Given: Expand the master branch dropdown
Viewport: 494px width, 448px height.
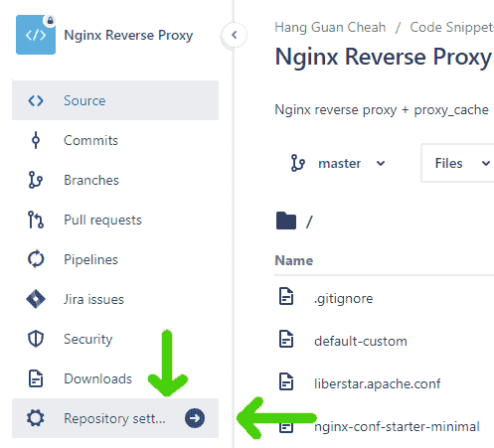Looking at the screenshot, I should [x=338, y=163].
